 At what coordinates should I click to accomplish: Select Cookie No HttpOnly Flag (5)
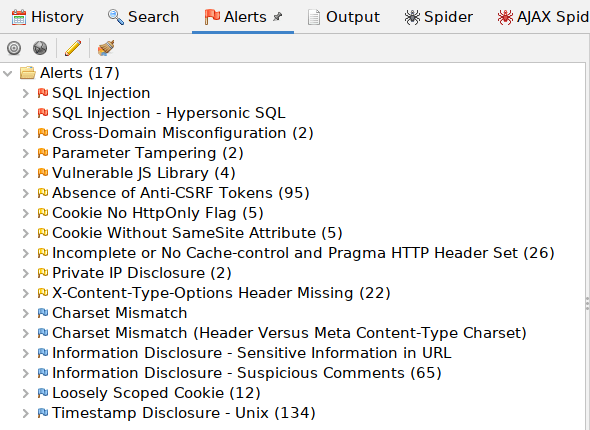[158, 213]
